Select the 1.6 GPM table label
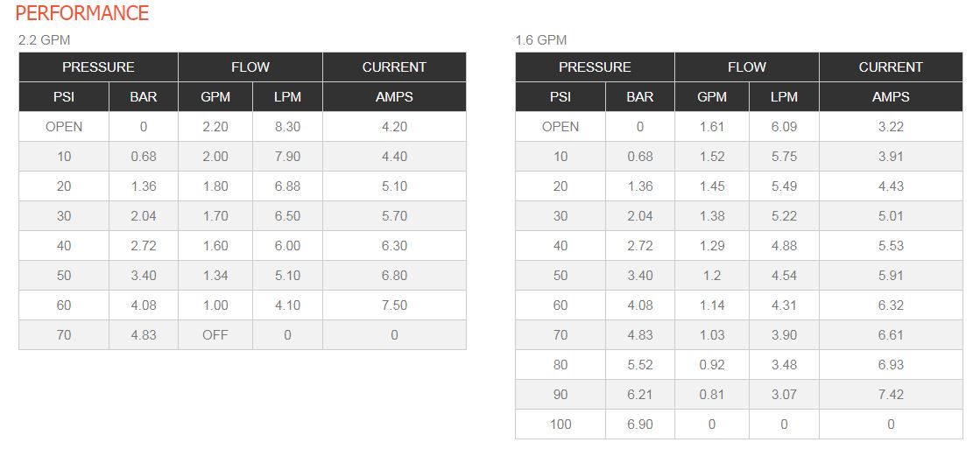The width and height of the screenshot is (980, 456). [x=541, y=40]
